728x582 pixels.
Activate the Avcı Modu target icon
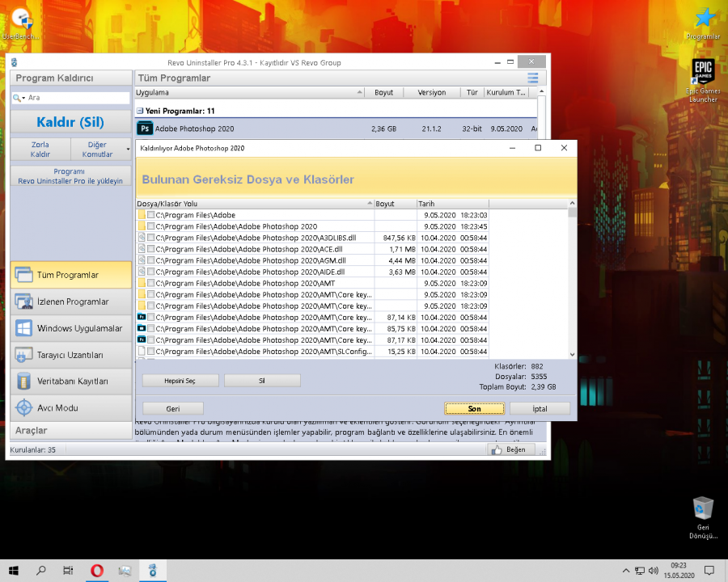(23, 407)
